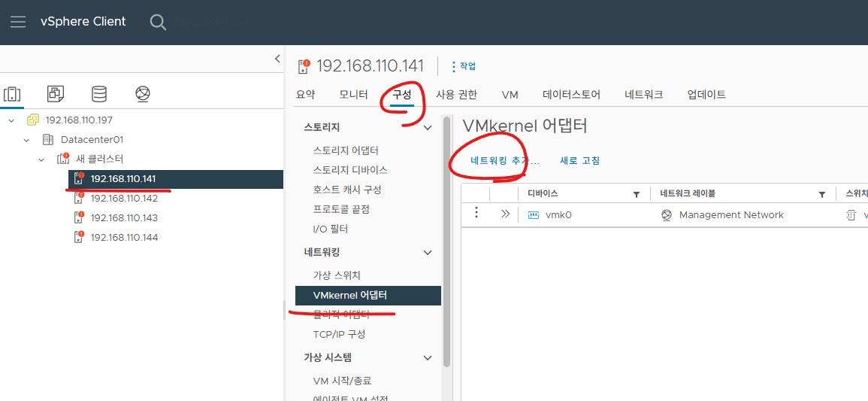Click the vSphere Client title

[x=83, y=22]
